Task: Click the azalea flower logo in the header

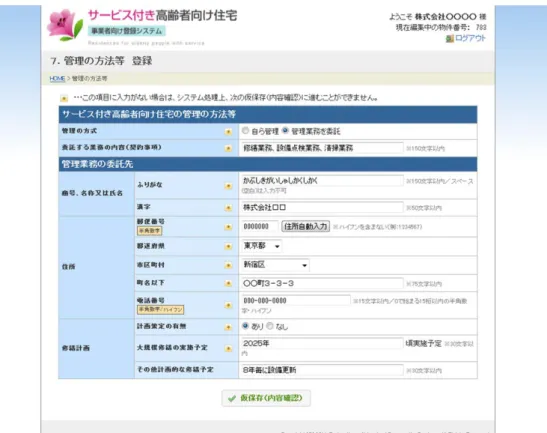Action: (x=65, y=24)
